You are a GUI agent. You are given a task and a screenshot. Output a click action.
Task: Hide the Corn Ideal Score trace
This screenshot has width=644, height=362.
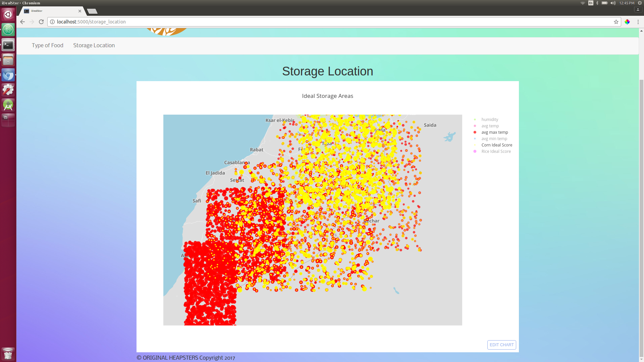coord(496,145)
